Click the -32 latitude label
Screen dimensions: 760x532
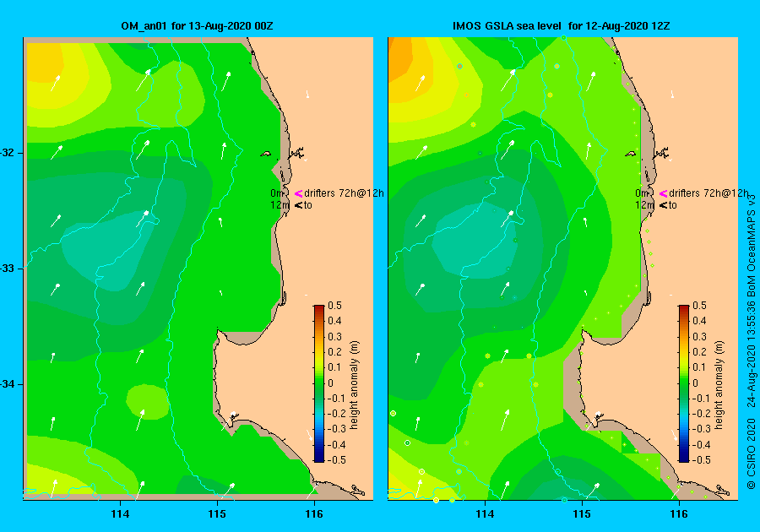8,153
